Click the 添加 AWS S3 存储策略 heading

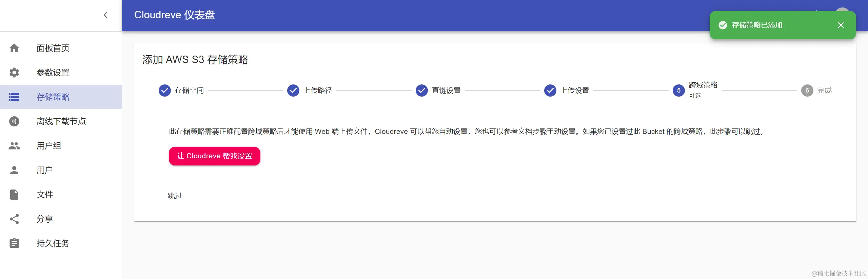(195, 60)
